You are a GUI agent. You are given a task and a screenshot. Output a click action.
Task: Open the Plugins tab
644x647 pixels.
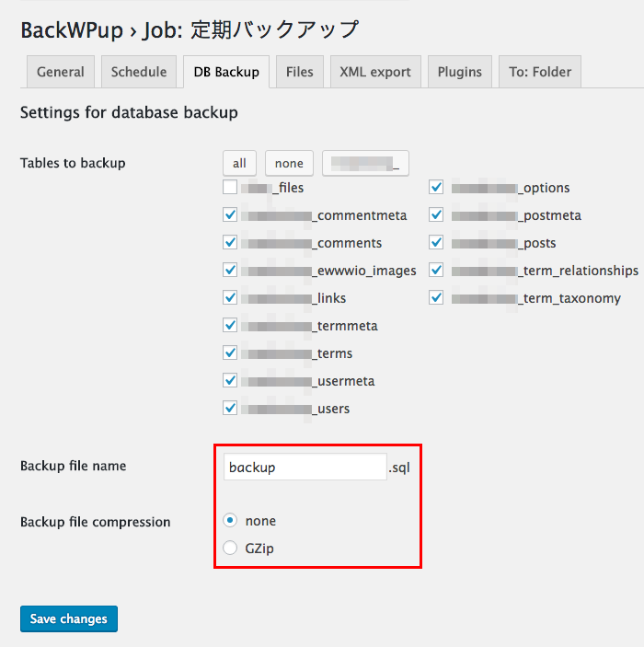click(460, 72)
